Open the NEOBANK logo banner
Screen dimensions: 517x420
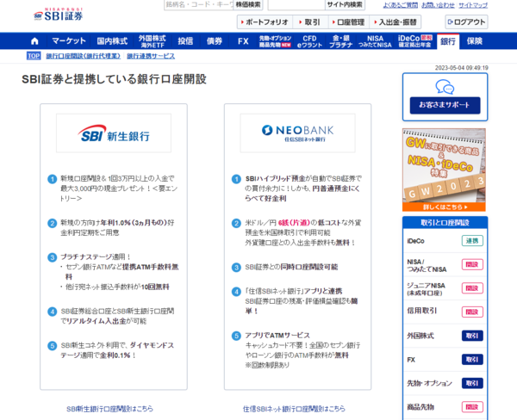(298, 133)
